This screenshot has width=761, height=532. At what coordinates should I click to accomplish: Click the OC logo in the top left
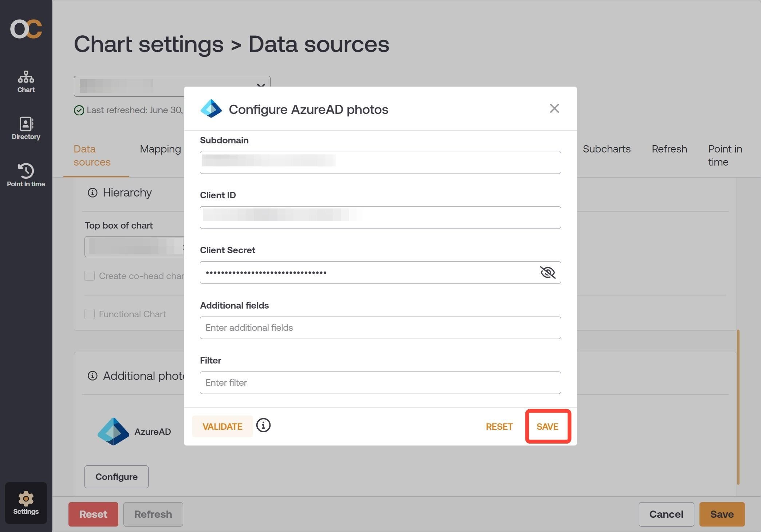(x=25, y=29)
